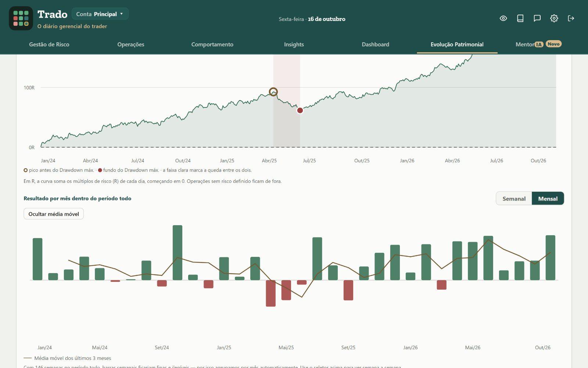Image resolution: width=588 pixels, height=368 pixels.
Task: Switch to the Gestão de Risco tab
Action: pyautogui.click(x=49, y=45)
